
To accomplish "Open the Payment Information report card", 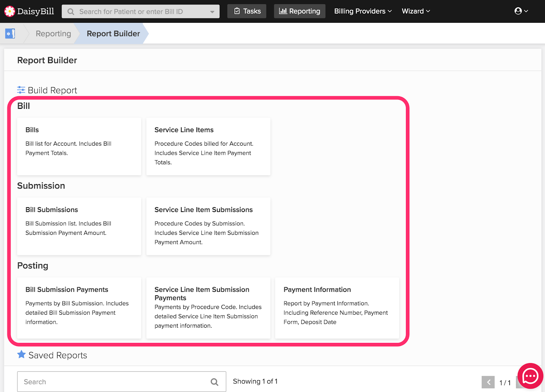I will coord(337,308).
